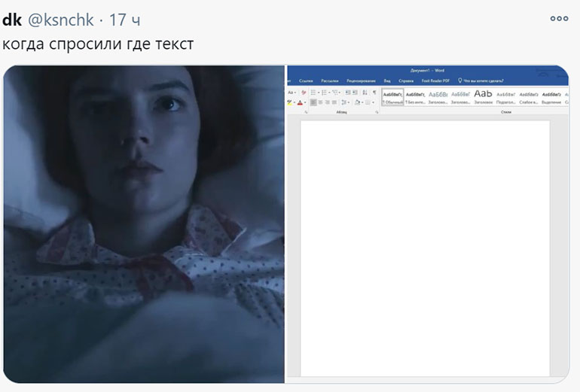Click into the blank Word document page
Viewport: 580px width, 392px height.
pos(425,248)
